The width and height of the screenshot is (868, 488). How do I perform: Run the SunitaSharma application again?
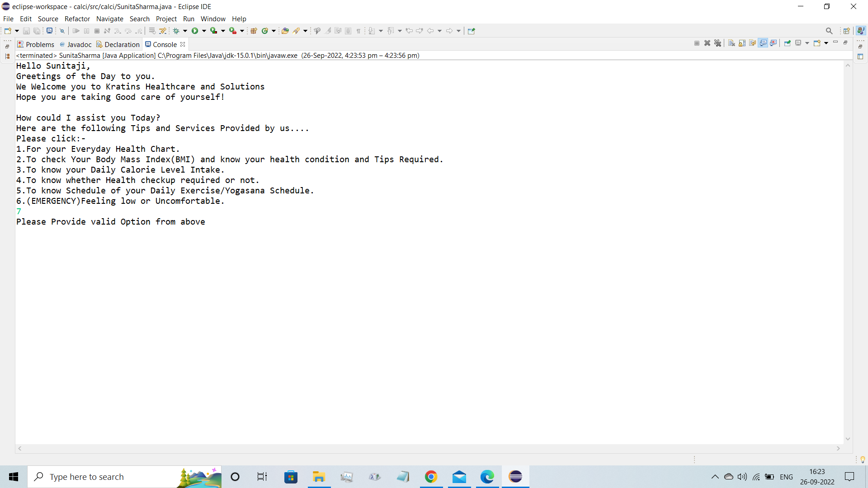click(195, 30)
